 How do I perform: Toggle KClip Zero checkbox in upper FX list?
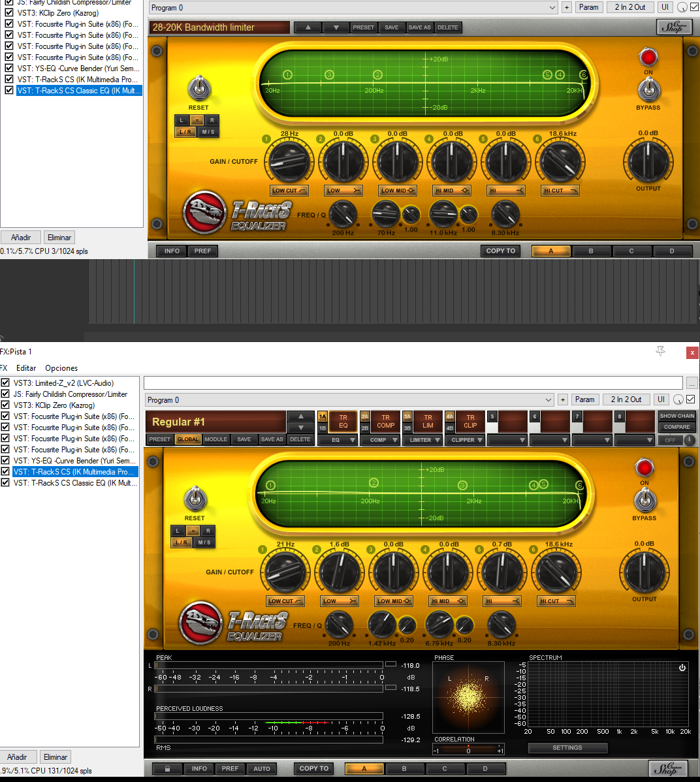(9, 12)
